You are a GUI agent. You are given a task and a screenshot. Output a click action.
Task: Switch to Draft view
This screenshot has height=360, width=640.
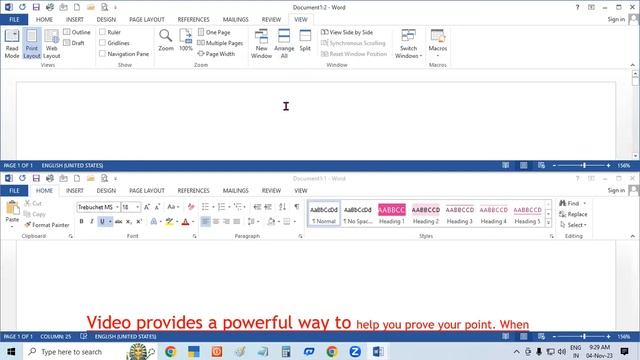tap(74, 43)
